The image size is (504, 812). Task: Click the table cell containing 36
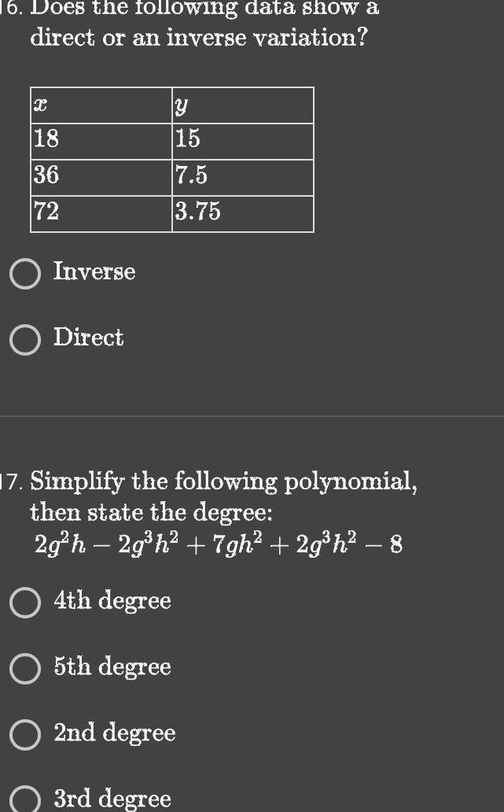[101, 175]
